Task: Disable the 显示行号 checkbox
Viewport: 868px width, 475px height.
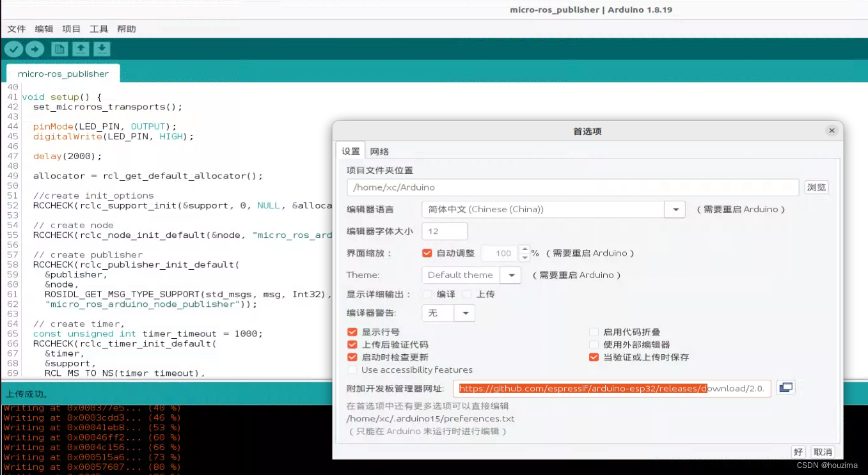Action: [x=352, y=332]
